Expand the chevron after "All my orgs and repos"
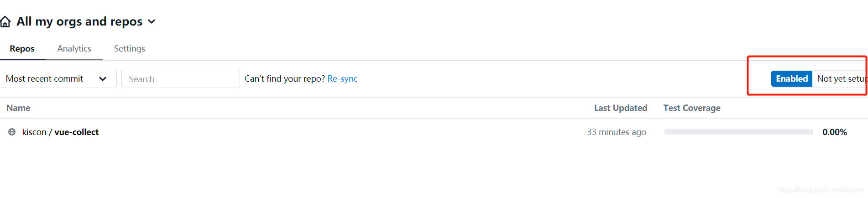Screen dimensions: 868x198 pos(152,21)
